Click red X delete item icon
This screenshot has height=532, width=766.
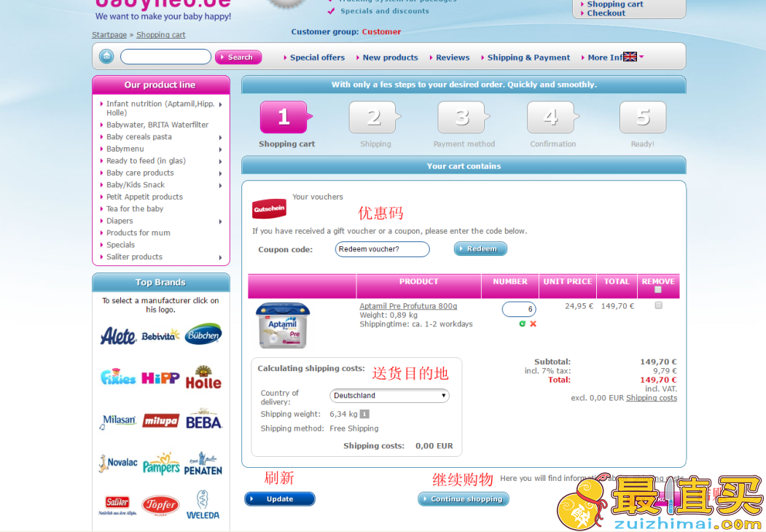pyautogui.click(x=533, y=324)
